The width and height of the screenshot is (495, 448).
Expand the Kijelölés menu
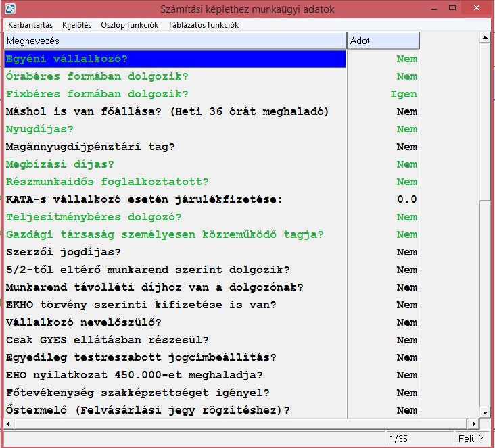(77, 25)
